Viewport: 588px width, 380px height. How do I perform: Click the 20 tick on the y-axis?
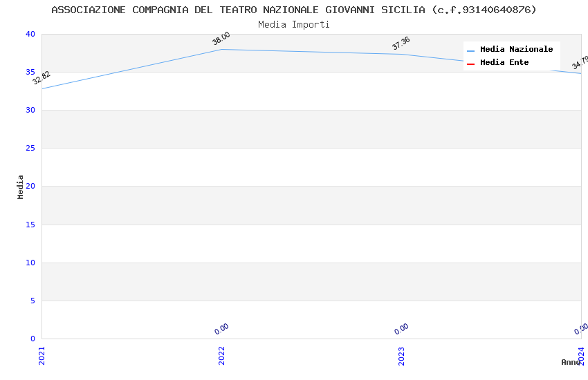point(30,187)
